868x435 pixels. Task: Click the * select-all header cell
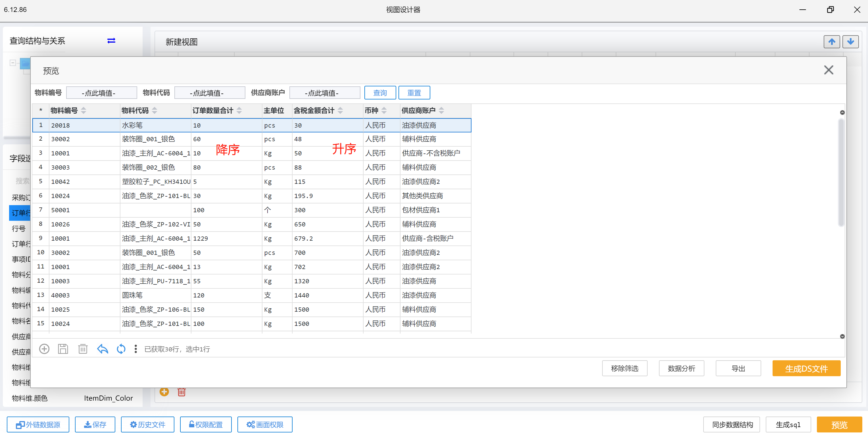[41, 111]
